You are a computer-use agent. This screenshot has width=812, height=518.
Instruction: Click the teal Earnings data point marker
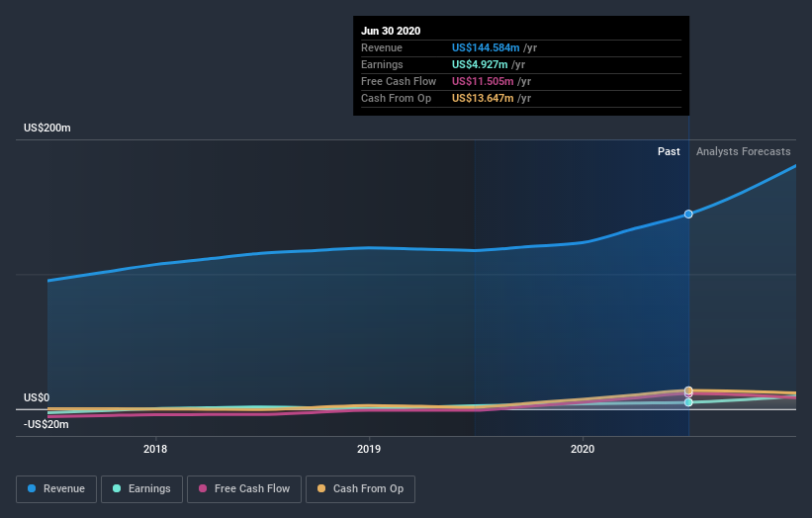pyautogui.click(x=688, y=402)
